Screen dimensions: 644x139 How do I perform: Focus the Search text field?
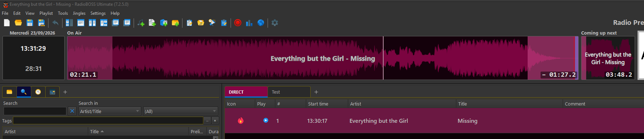tap(35, 111)
